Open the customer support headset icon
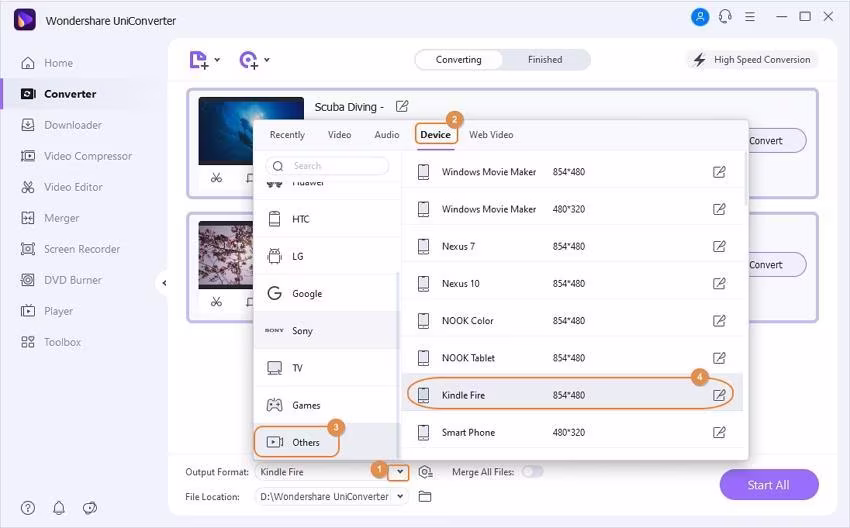850x528 pixels. tap(725, 17)
